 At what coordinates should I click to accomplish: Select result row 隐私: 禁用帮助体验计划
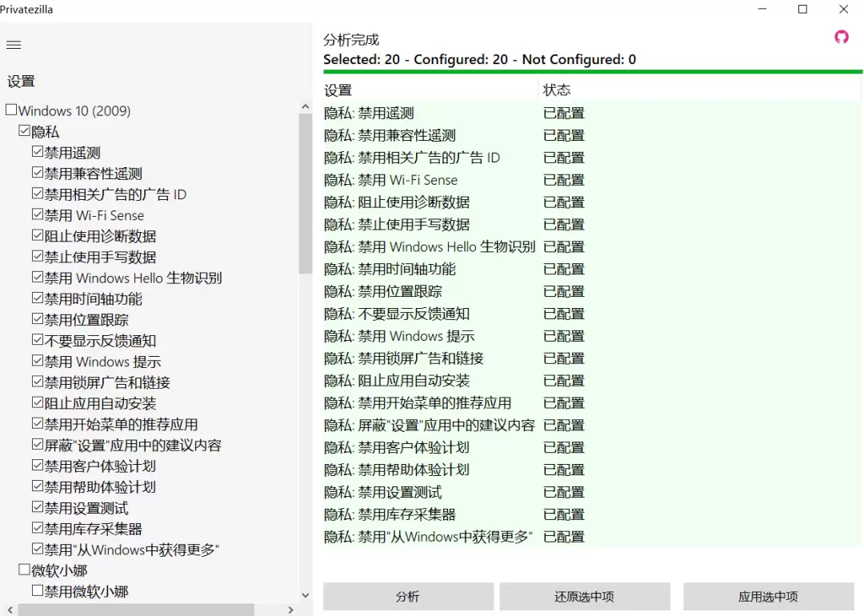pyautogui.click(x=592, y=470)
